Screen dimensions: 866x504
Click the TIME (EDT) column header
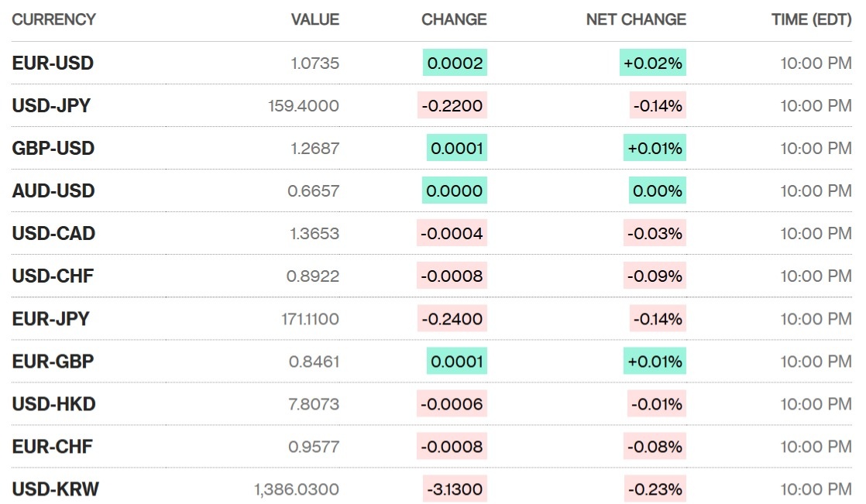(x=811, y=19)
